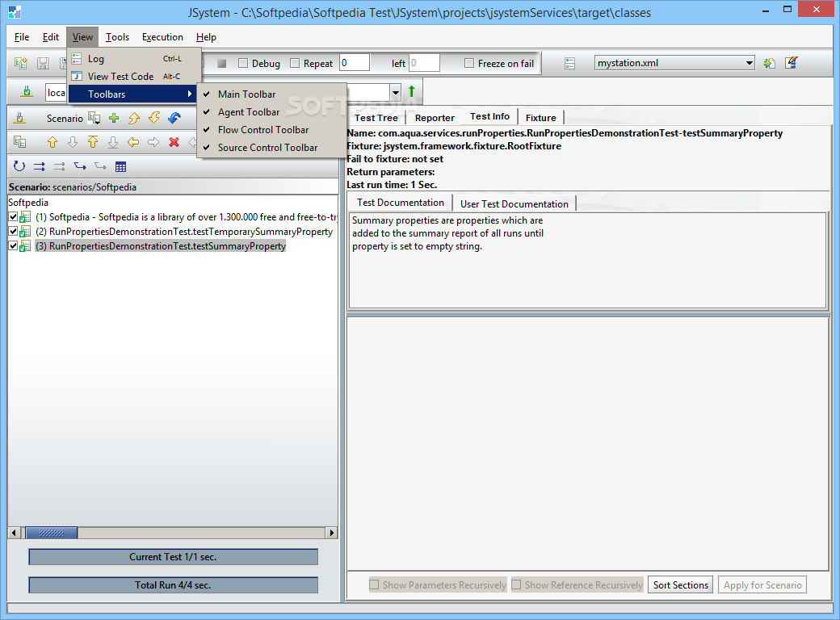Click the yellow curved up-right arrow icon
Screen dimensions: 840x620
click(134, 118)
